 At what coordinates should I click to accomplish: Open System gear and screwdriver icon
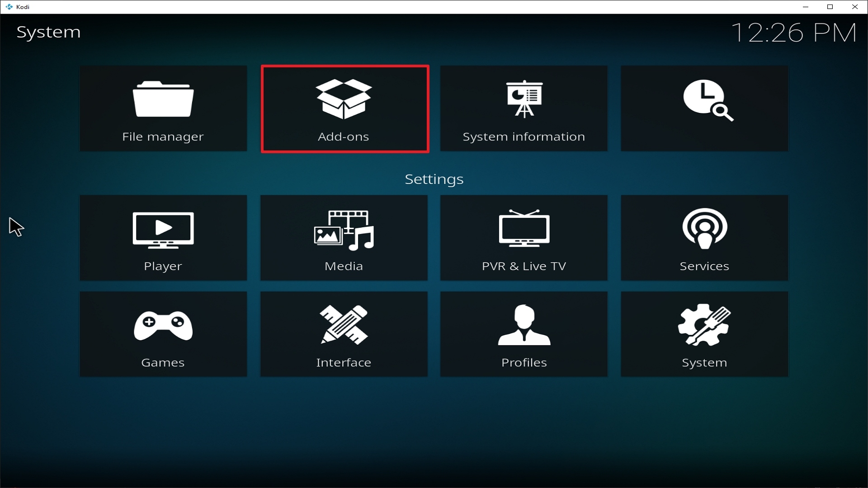pos(704,325)
